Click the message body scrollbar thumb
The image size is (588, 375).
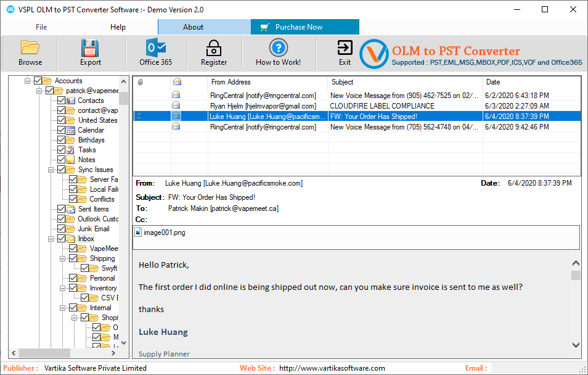576,275
